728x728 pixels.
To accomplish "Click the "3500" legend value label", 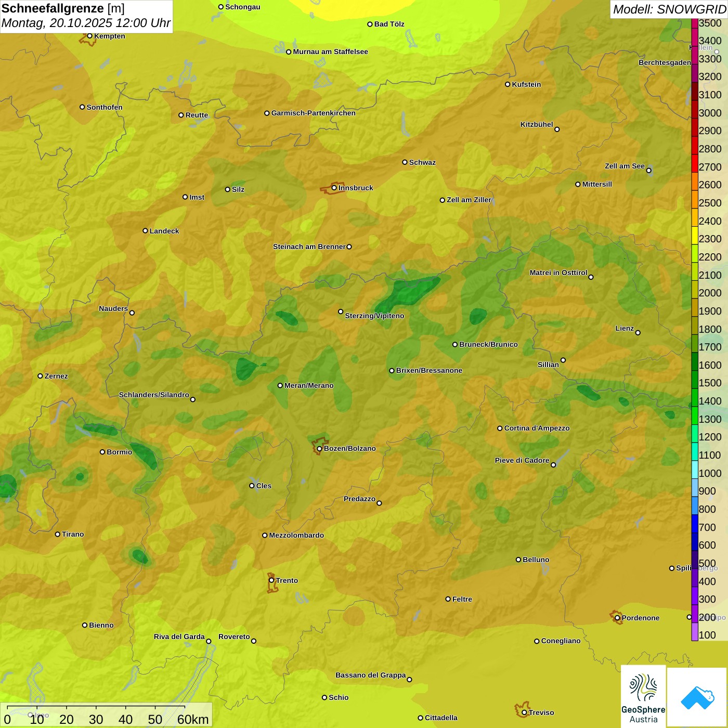I will [710, 23].
